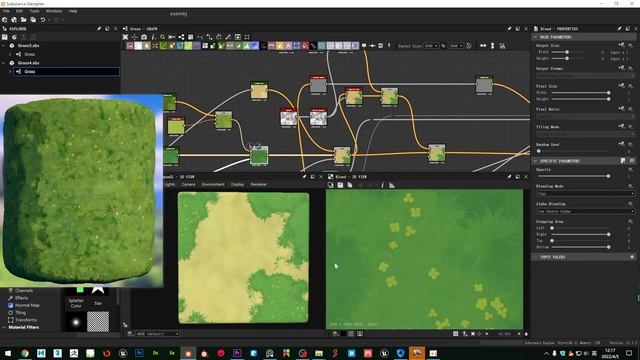
Task: Open the Alpha Blending dropdown
Action: tap(585, 211)
